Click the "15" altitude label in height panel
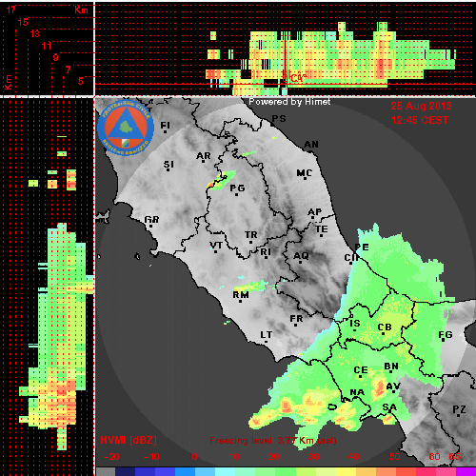 (23, 22)
